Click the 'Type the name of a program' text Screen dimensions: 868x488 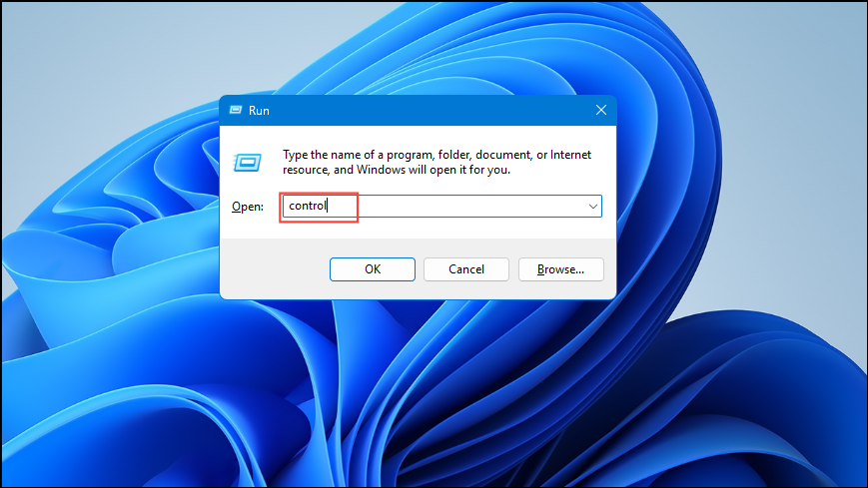coord(436,162)
